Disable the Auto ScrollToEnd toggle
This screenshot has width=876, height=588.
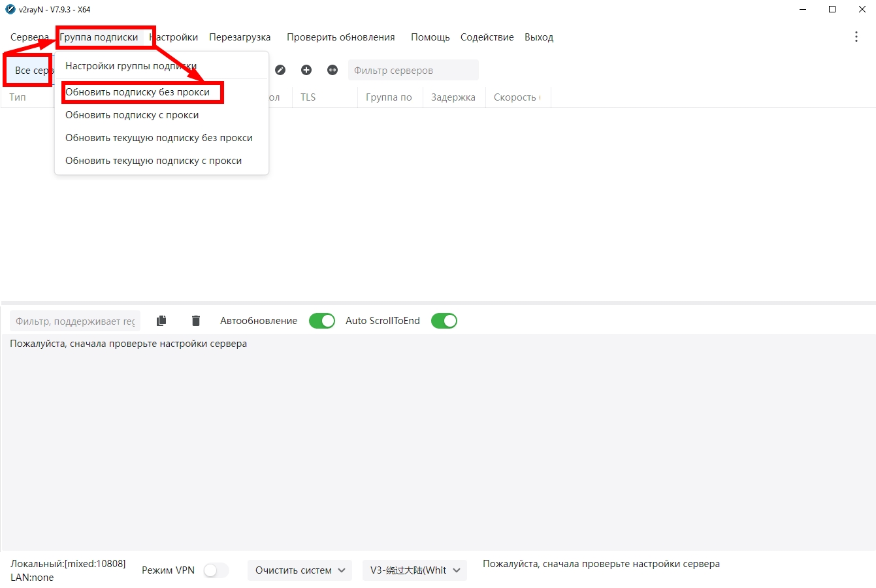coord(444,321)
